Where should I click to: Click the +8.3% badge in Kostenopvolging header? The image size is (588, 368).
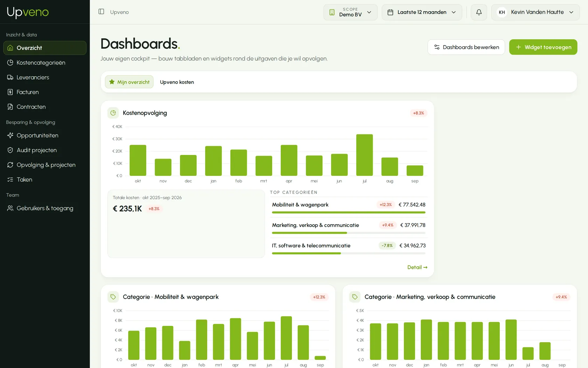point(419,113)
